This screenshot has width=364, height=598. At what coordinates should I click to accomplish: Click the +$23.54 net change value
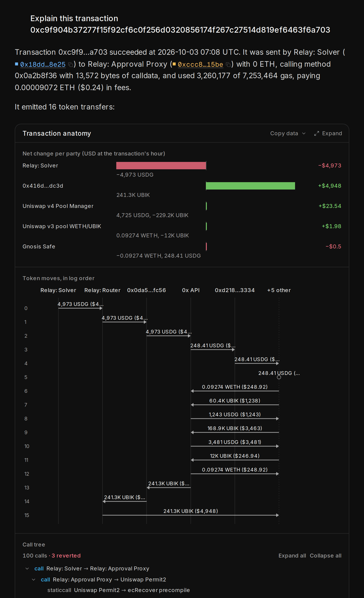pyautogui.click(x=330, y=206)
